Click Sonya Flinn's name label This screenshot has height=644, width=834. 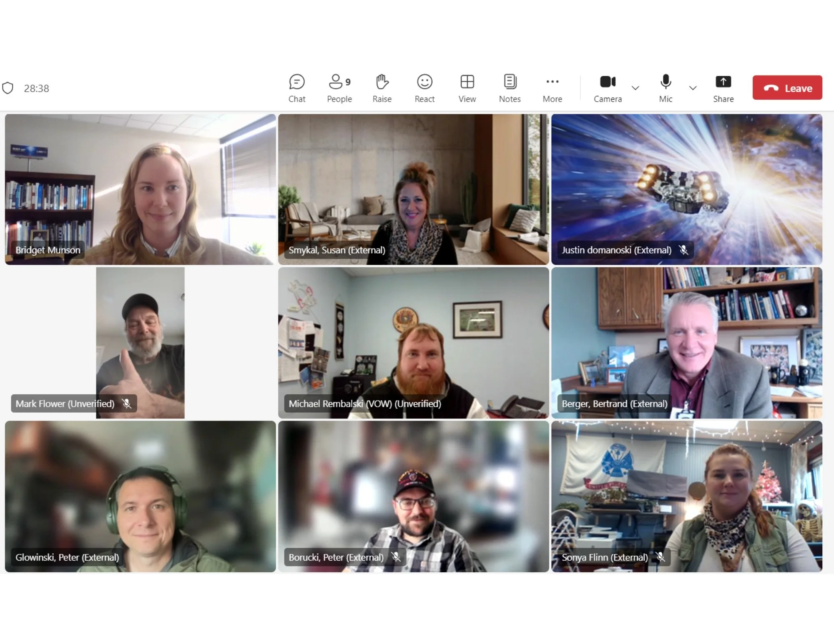point(604,557)
